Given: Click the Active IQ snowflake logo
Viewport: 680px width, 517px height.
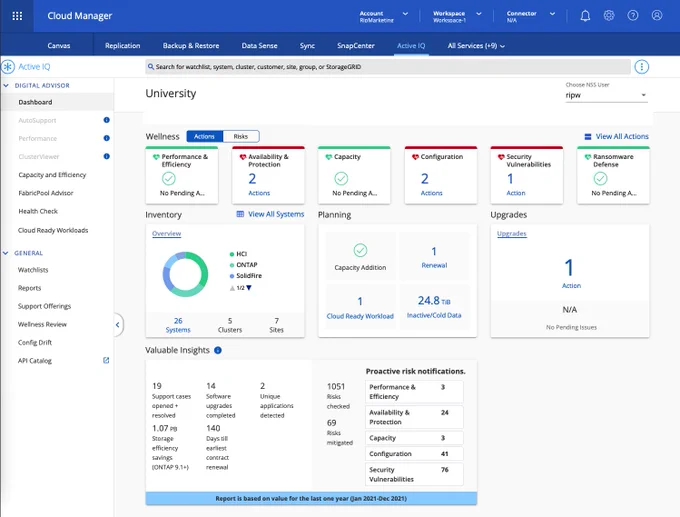Looking at the screenshot, I should pos(8,67).
